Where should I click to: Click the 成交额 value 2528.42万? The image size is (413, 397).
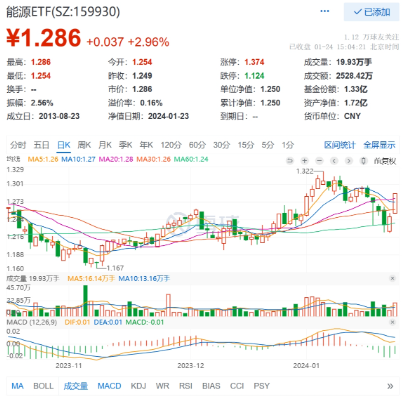[x=354, y=76]
